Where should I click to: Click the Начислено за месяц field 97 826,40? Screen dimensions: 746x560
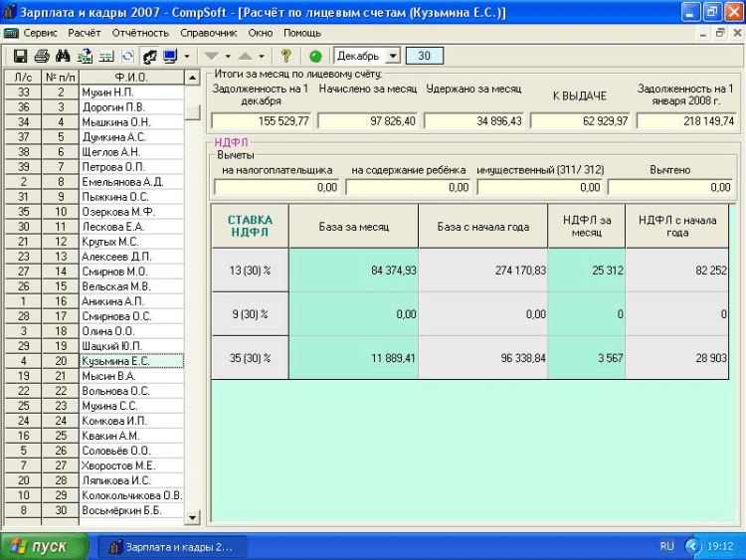367,121
